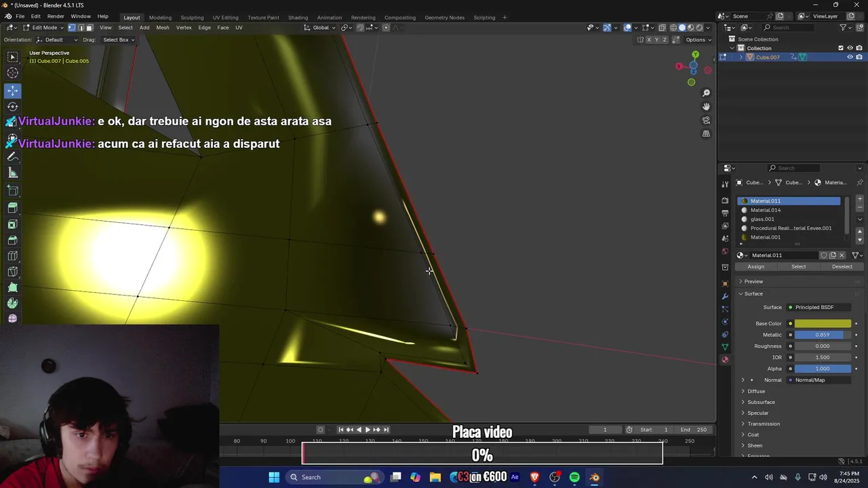
Task: Activate the Rotate tool
Action: (12, 106)
